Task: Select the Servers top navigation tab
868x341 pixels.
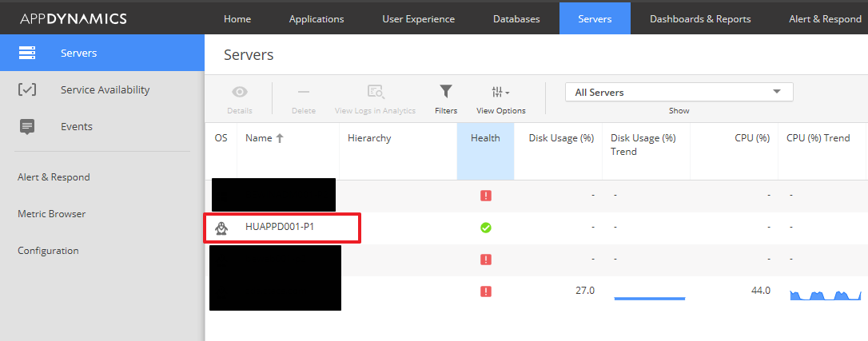Action: (x=595, y=19)
